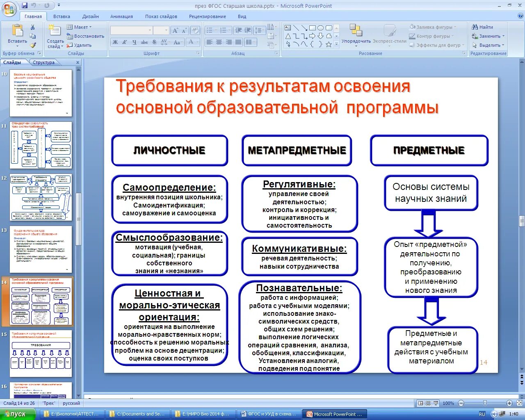Open the Анимация ribbon tab
This screenshot has width=525, height=420.
[x=121, y=16]
